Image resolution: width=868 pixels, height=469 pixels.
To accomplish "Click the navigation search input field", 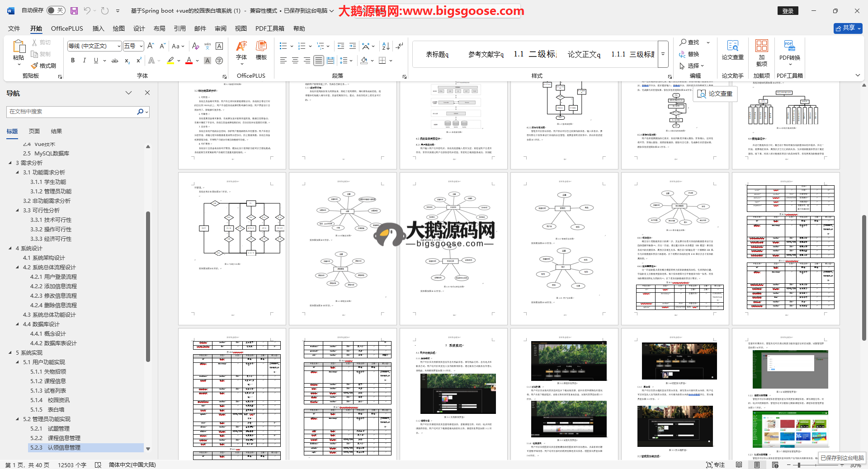I will pyautogui.click(x=72, y=112).
